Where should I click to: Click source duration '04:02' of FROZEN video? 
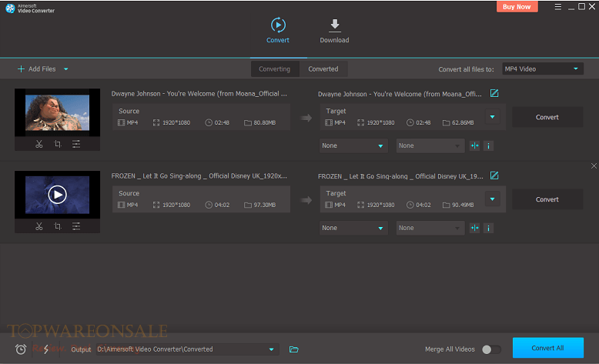222,205
